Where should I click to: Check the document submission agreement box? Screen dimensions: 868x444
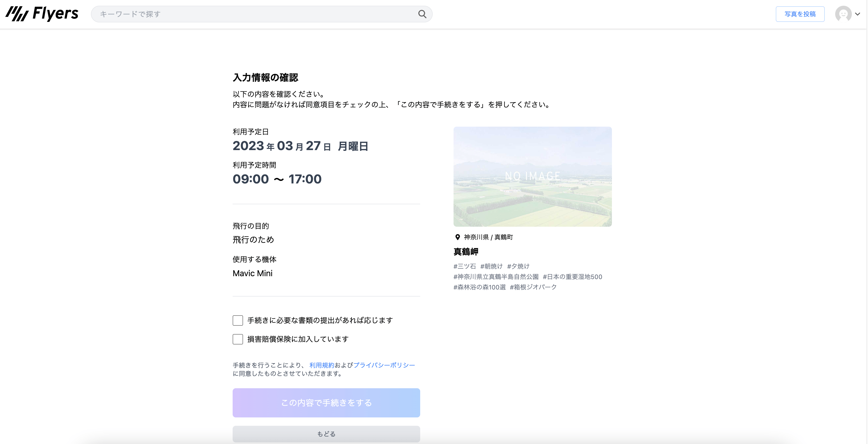coord(238,320)
